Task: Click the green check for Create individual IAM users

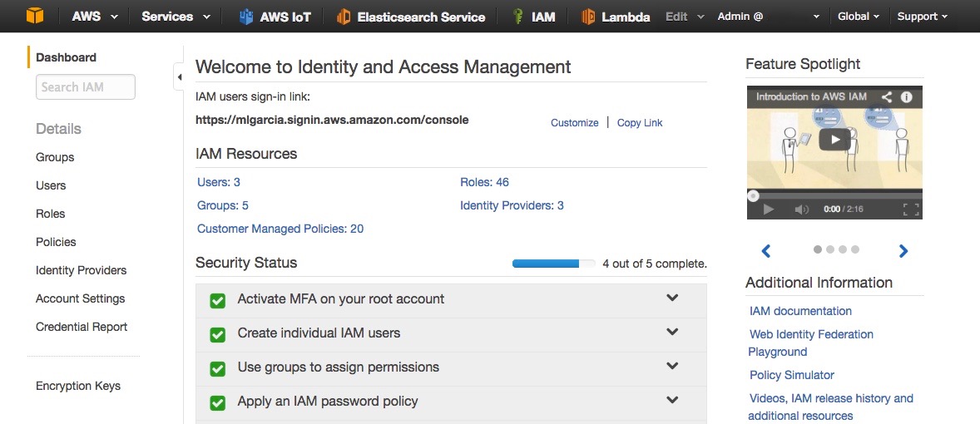Action: coord(218,334)
